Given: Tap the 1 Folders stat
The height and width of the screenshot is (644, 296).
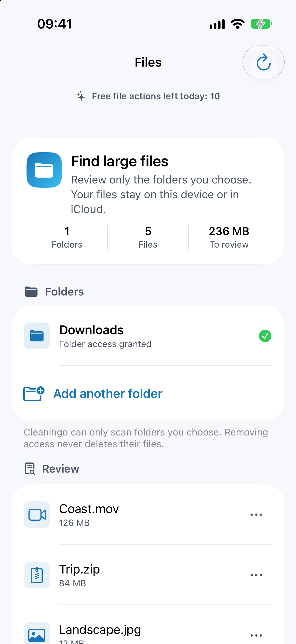Looking at the screenshot, I should 67,237.
